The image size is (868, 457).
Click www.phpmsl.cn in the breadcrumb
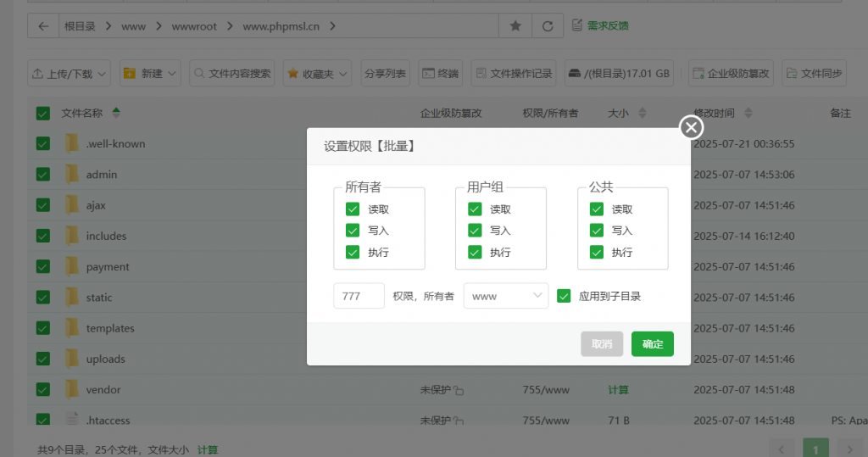pyautogui.click(x=281, y=26)
